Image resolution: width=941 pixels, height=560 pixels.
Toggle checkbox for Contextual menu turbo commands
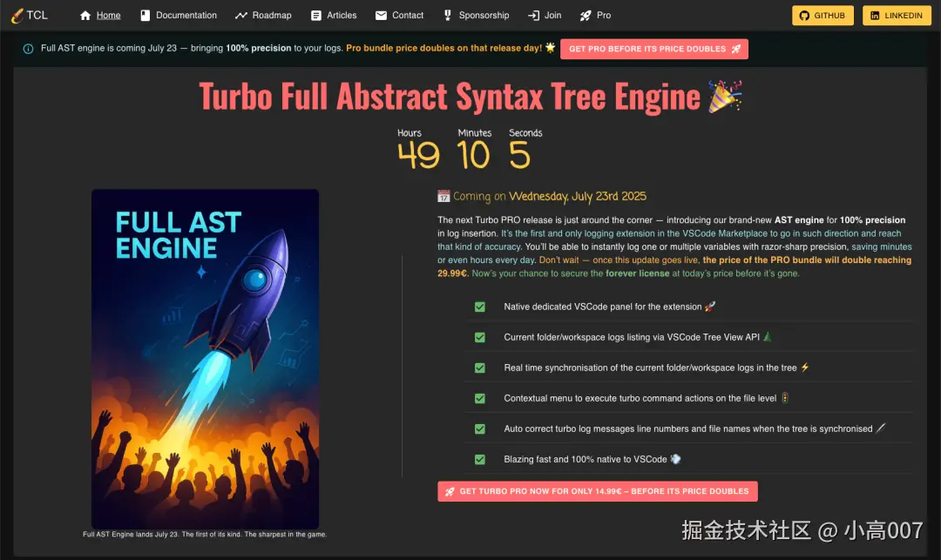click(x=480, y=399)
